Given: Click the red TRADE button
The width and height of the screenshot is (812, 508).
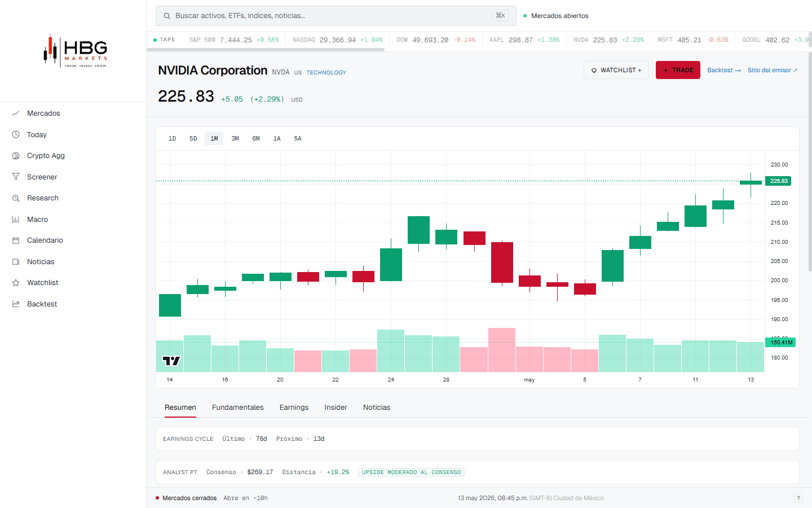Looking at the screenshot, I should pos(678,70).
